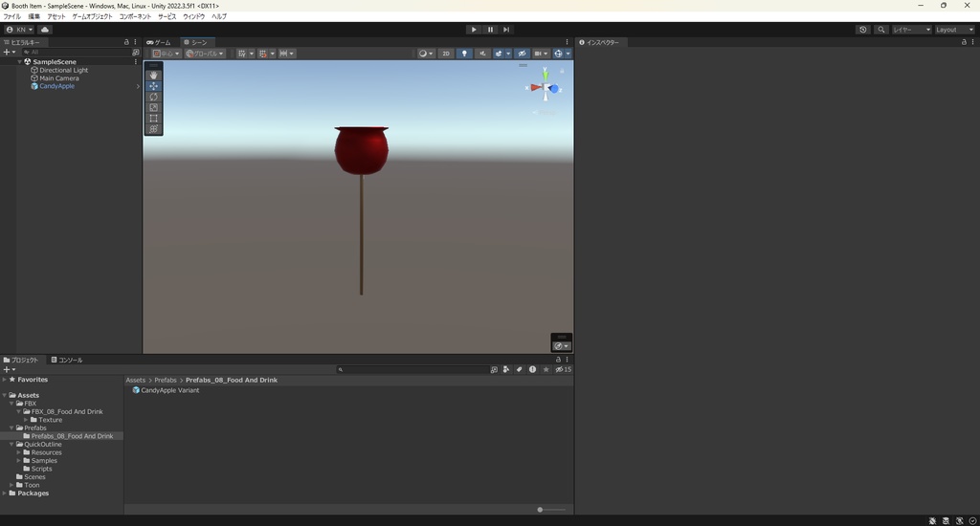Image resolution: width=980 pixels, height=526 pixels.
Task: Open the draw mode shading dropdown
Action: click(426, 54)
